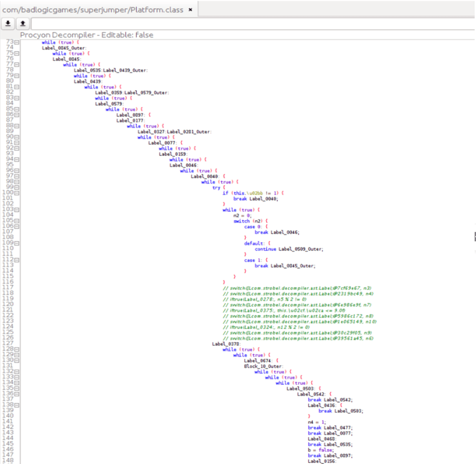Collapse the try block at line 99
This screenshot has width=476, height=464.
coord(17,187)
